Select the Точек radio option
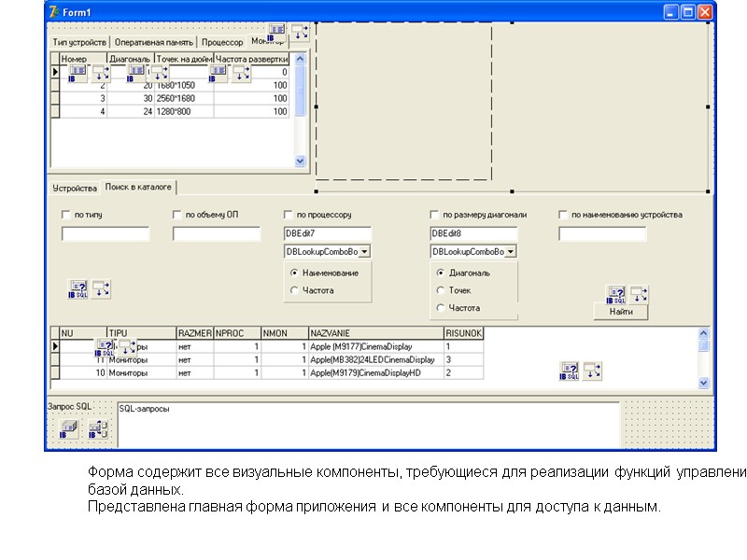Screen dimensions: 747x560 (439, 290)
